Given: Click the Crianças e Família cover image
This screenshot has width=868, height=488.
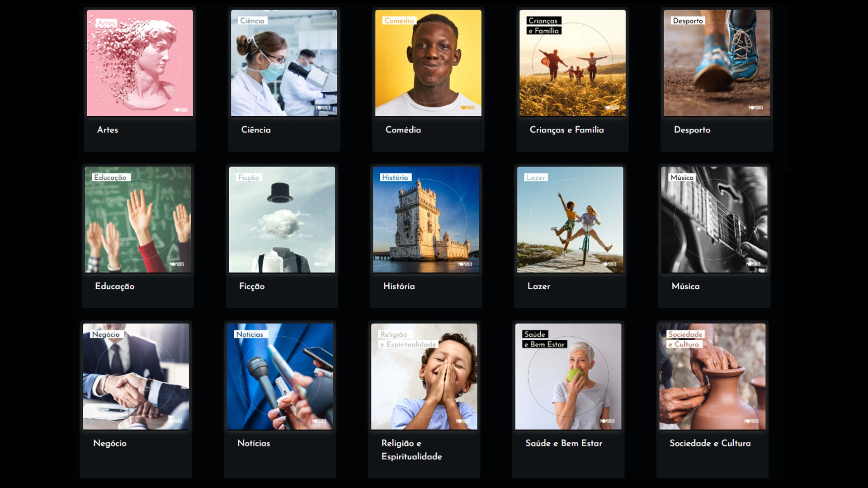Looking at the screenshot, I should [572, 63].
